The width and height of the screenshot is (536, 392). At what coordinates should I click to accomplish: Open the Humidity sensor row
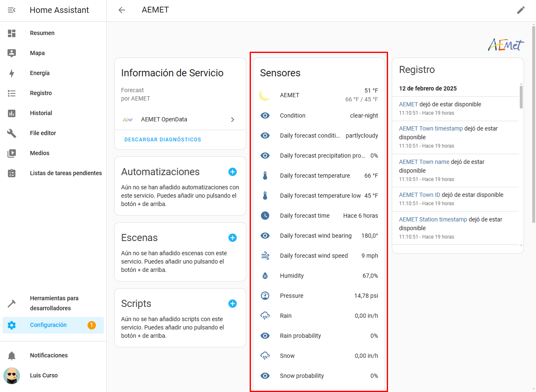point(319,276)
